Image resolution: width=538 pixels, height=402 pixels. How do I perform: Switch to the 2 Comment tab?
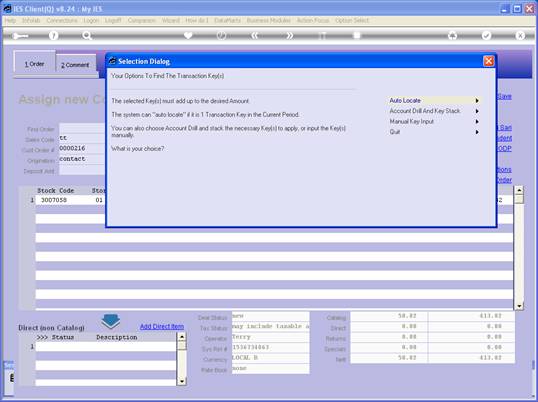(x=75, y=64)
